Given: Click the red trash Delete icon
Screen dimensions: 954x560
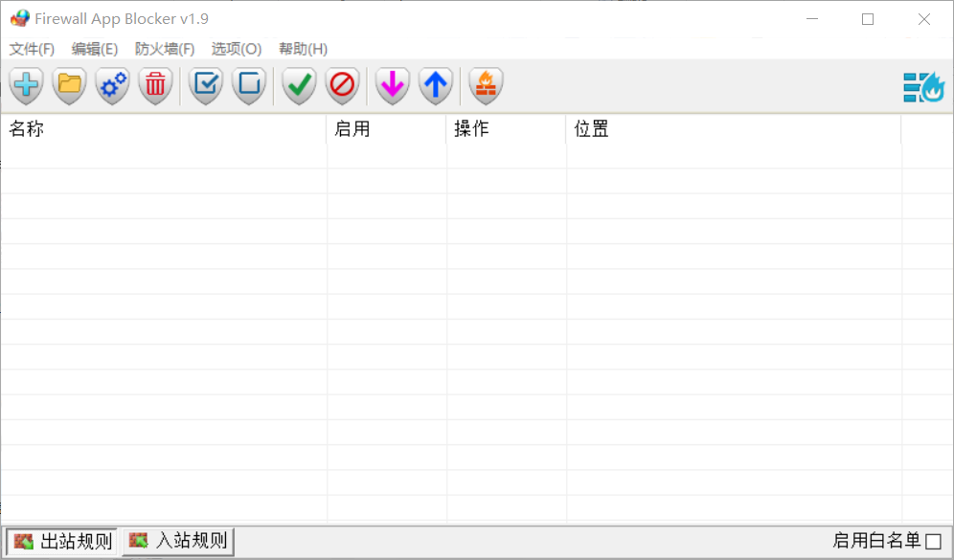Looking at the screenshot, I should point(155,86).
